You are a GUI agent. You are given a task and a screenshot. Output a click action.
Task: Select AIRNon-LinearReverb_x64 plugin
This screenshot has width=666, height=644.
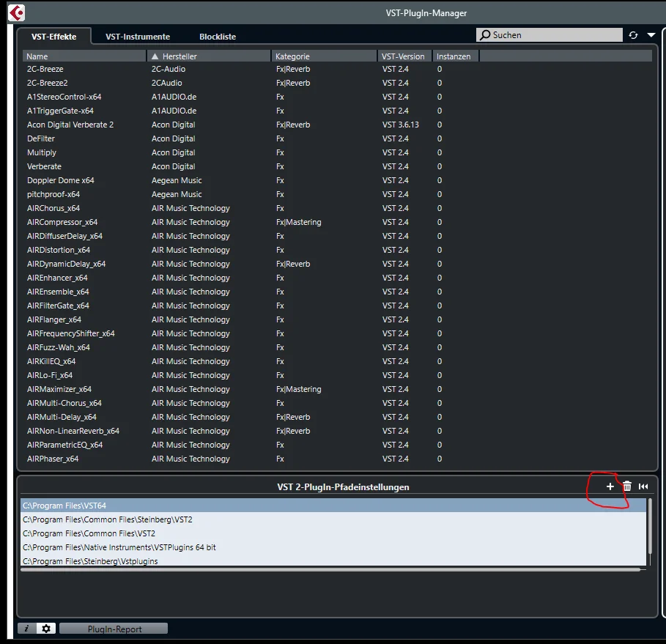338,432
